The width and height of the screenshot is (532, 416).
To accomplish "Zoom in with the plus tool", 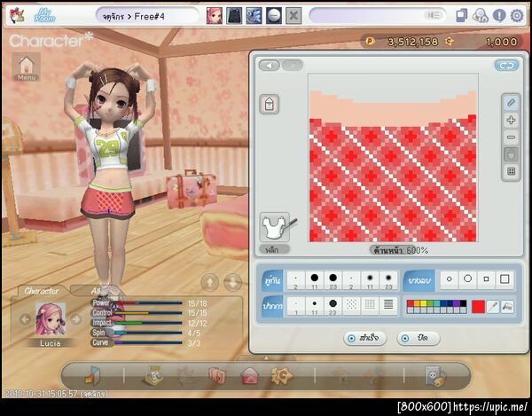I will 511,120.
